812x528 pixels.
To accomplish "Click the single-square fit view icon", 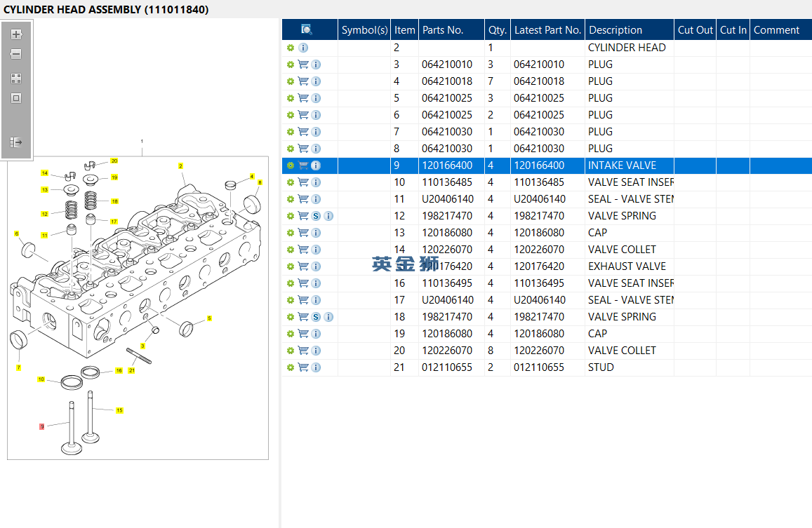I will 16,98.
